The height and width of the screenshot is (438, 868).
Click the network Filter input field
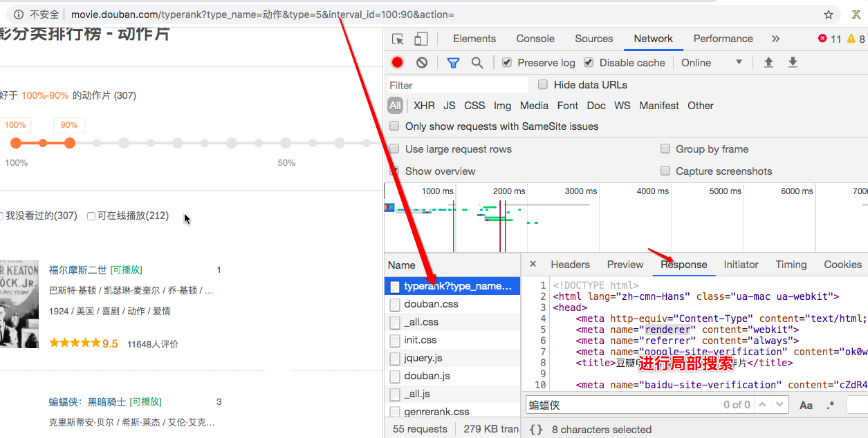pyautogui.click(x=456, y=85)
